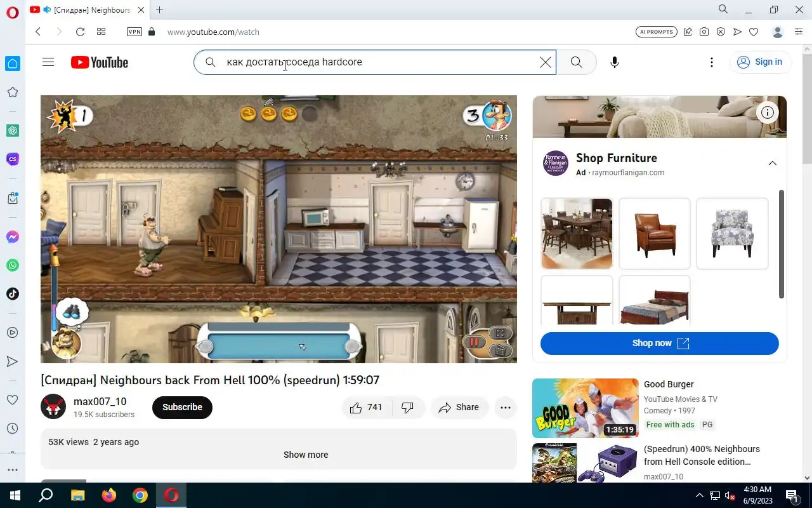Click Raymour & Flanigan ad logo
The height and width of the screenshot is (508, 812).
click(556, 163)
